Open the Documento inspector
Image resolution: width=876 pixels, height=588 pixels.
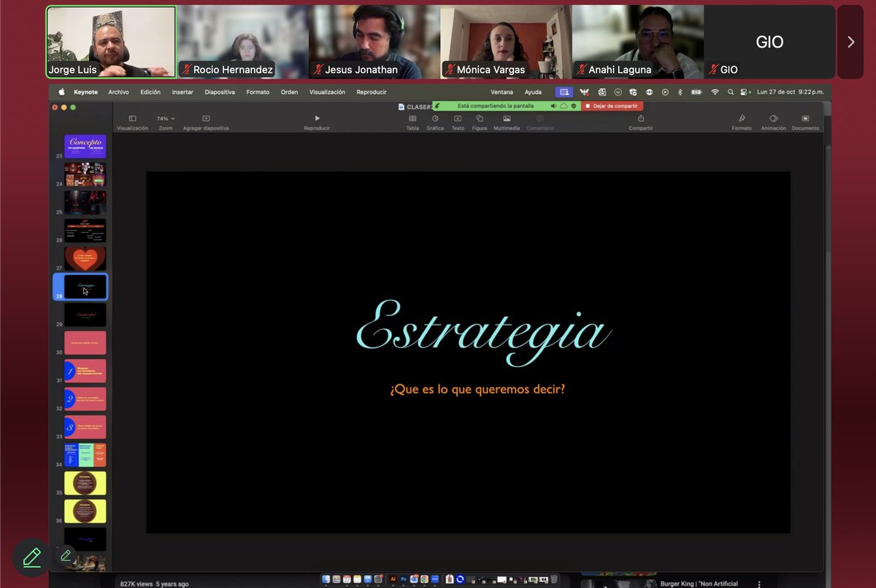805,118
